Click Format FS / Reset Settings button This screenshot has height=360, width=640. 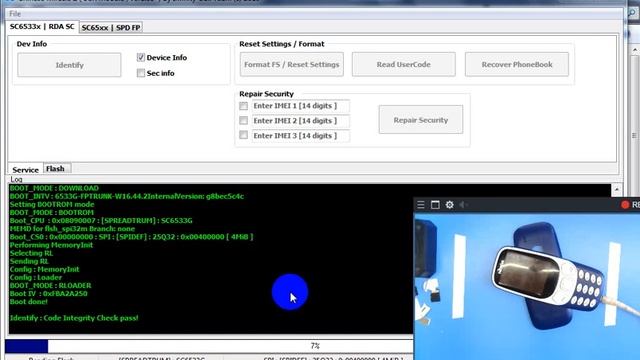[x=292, y=64]
